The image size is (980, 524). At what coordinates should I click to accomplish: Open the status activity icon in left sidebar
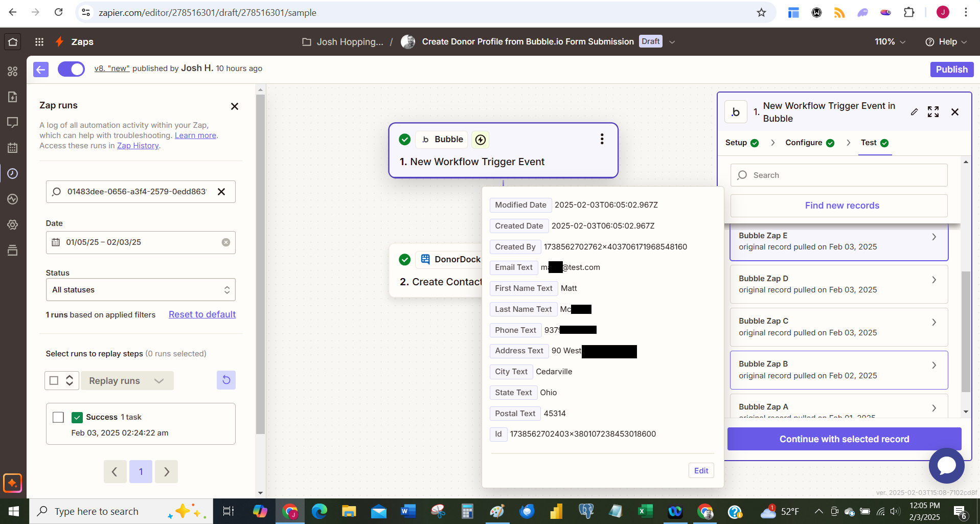click(13, 199)
